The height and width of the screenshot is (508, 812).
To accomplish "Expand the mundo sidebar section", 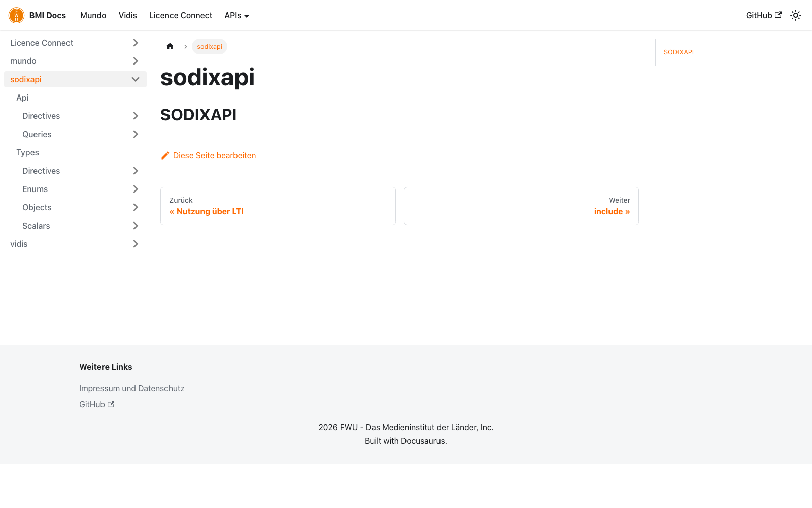I will (136, 61).
